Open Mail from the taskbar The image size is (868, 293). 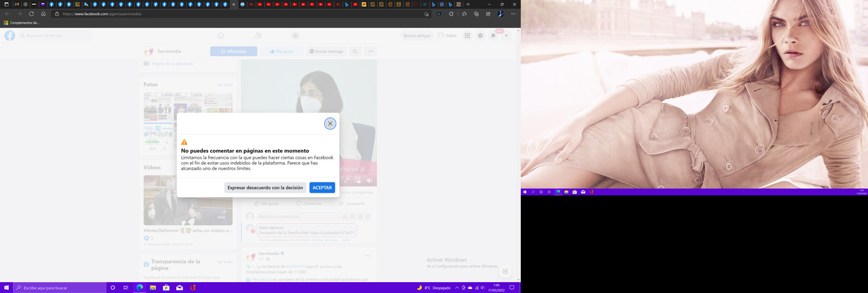click(180, 288)
